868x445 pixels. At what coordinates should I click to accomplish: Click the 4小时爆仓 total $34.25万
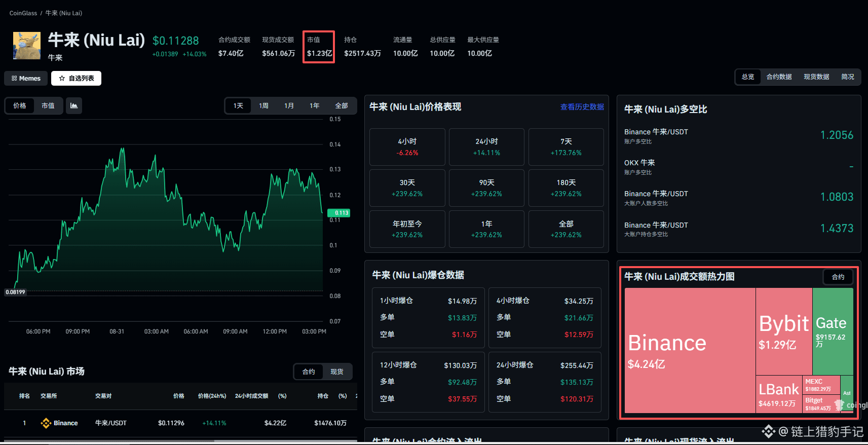pos(579,301)
